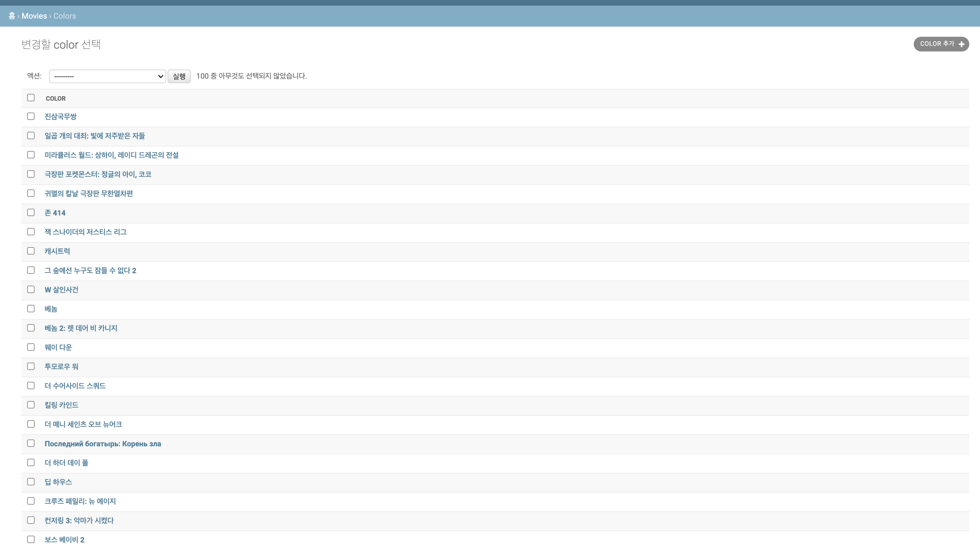Viewport: 980px width, 547px height.
Task: Click the COLOR 추가 add button
Action: 937,44
